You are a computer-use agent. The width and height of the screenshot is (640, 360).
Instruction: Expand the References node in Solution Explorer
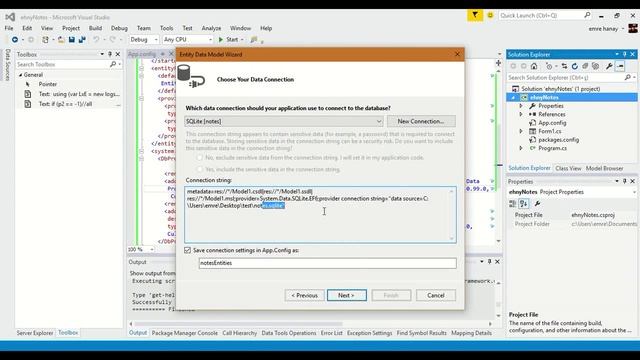pyautogui.click(x=521, y=114)
